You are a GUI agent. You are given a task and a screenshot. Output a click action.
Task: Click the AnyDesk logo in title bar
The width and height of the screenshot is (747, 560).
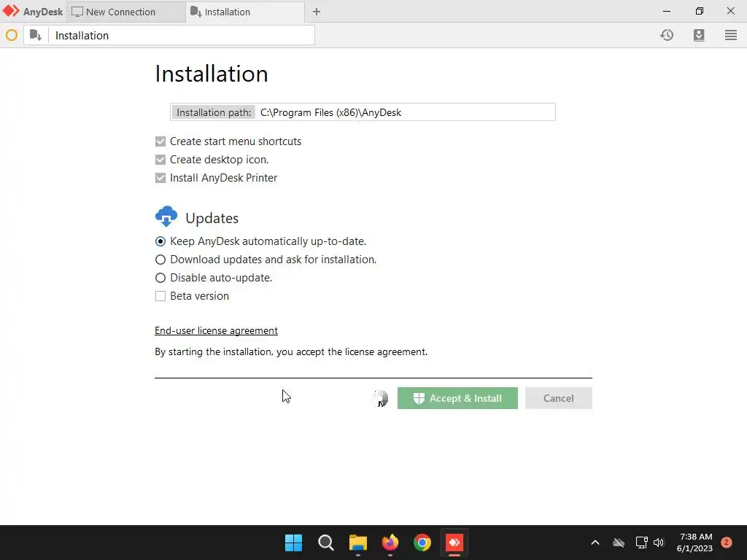pos(11,11)
